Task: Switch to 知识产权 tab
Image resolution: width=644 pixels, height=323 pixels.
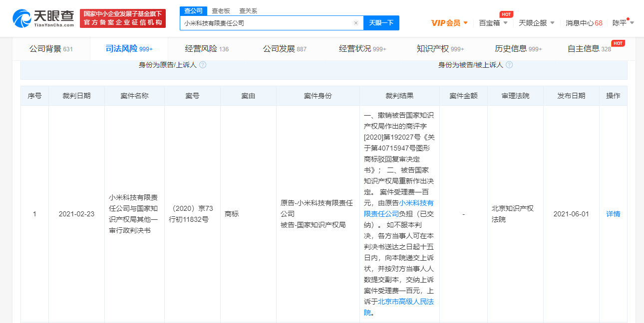Action: [440, 49]
